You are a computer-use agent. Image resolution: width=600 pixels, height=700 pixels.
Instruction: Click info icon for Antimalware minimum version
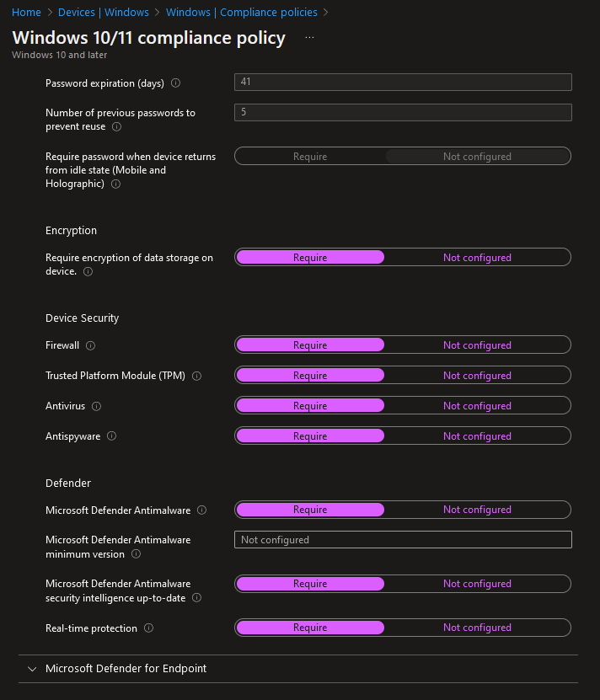click(x=137, y=554)
